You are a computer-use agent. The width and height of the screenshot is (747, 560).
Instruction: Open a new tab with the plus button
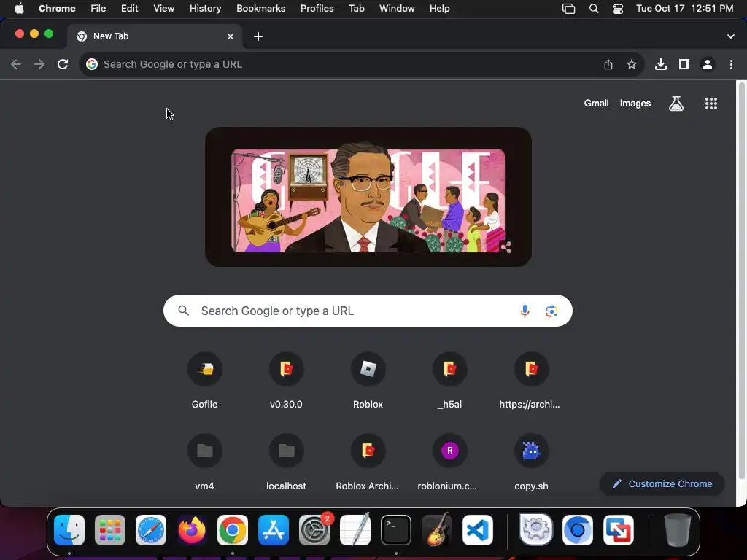coord(258,36)
